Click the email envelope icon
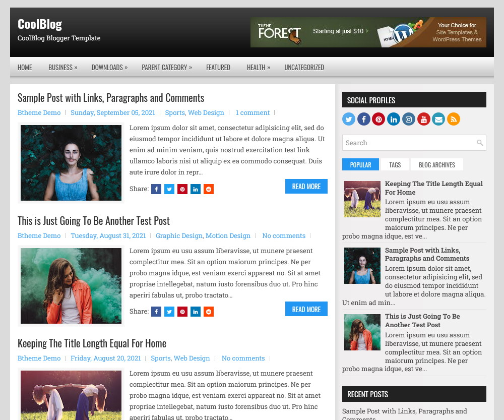 coord(438,119)
